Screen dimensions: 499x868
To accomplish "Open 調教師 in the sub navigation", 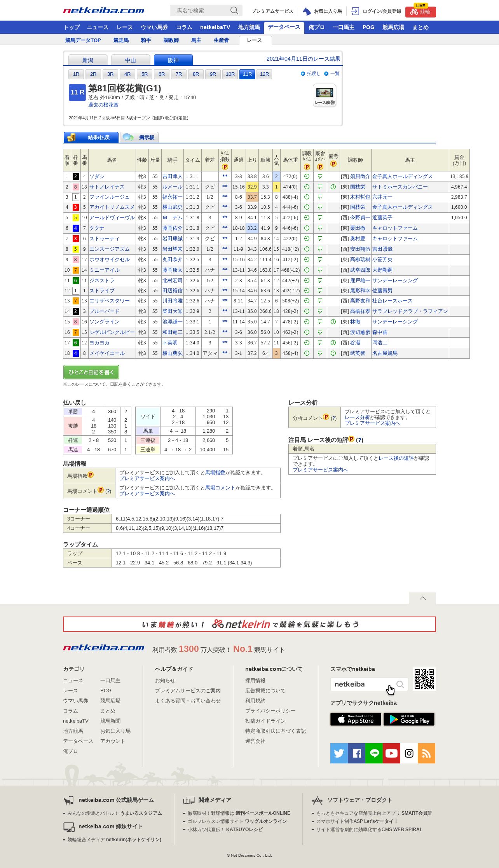I will coord(171,40).
